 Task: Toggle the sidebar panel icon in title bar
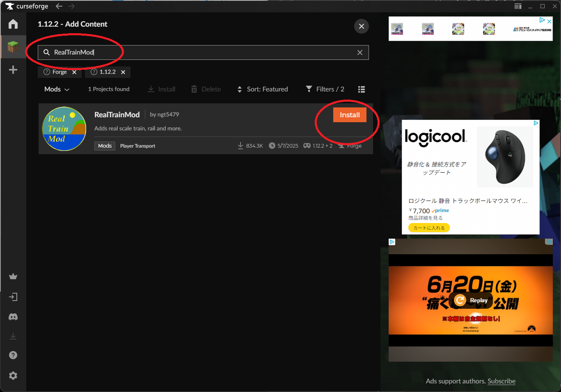pos(518,6)
